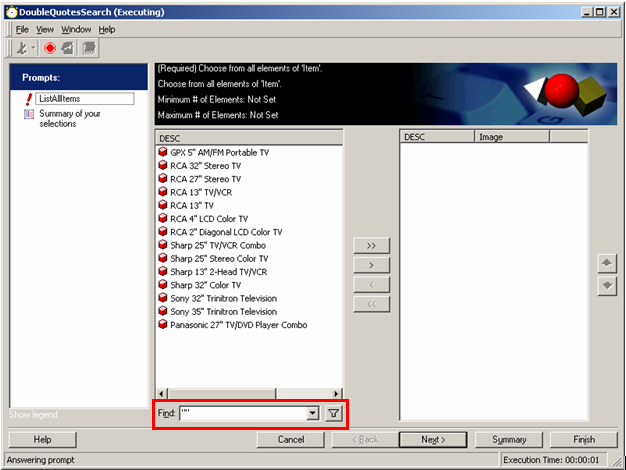Click the remove selected (<) button
The width and height of the screenshot is (626, 470).
coord(371,285)
